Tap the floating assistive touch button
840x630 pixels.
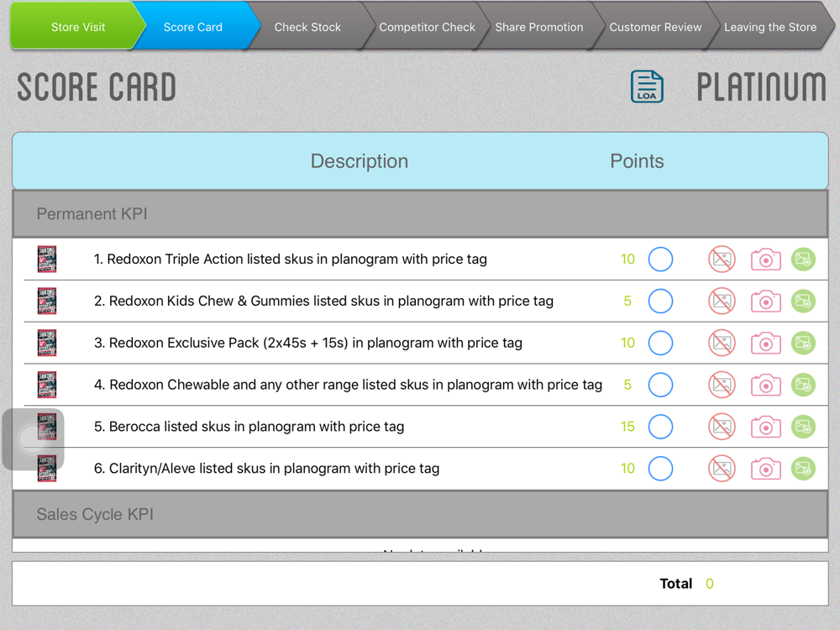tap(34, 438)
